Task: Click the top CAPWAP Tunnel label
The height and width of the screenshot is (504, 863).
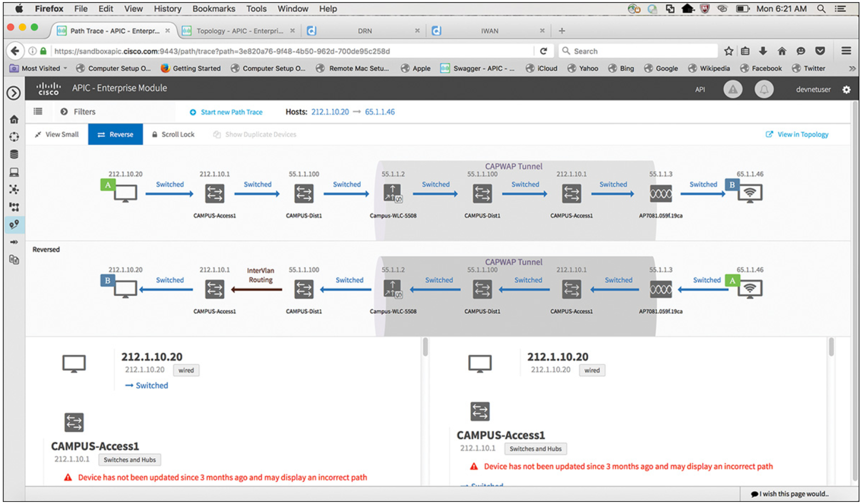Action: click(x=513, y=166)
